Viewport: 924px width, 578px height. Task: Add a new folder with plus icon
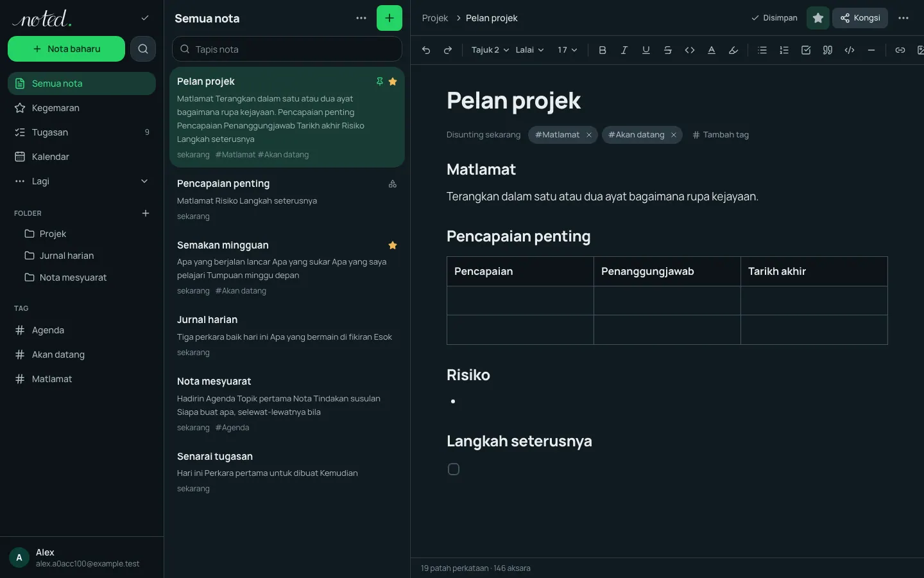coord(146,213)
